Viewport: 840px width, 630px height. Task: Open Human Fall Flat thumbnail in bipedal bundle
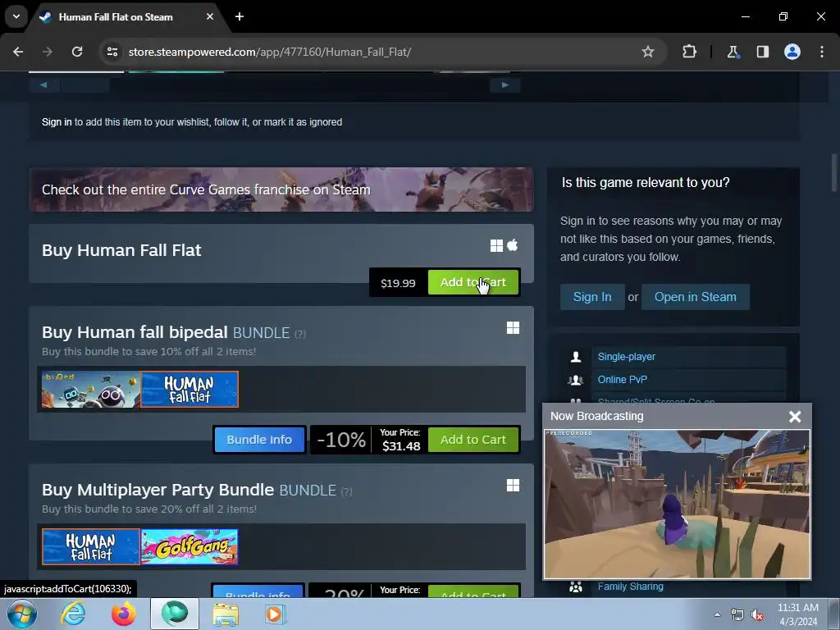[x=189, y=390]
